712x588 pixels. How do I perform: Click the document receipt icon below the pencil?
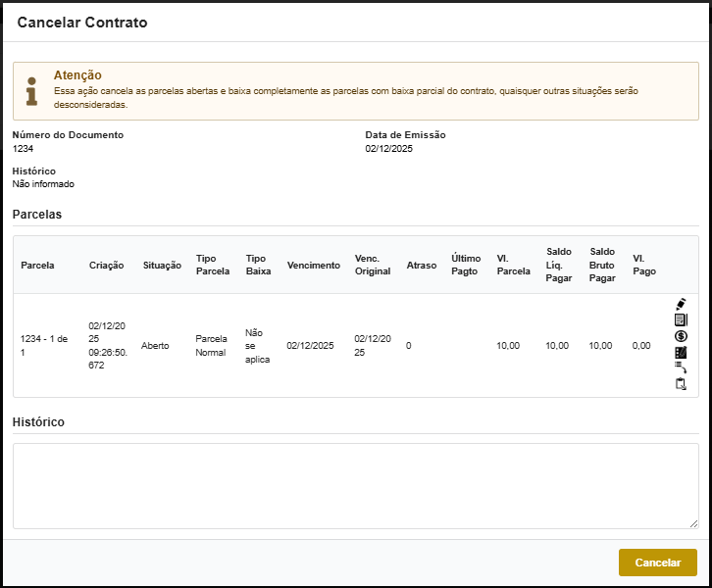[681, 320]
